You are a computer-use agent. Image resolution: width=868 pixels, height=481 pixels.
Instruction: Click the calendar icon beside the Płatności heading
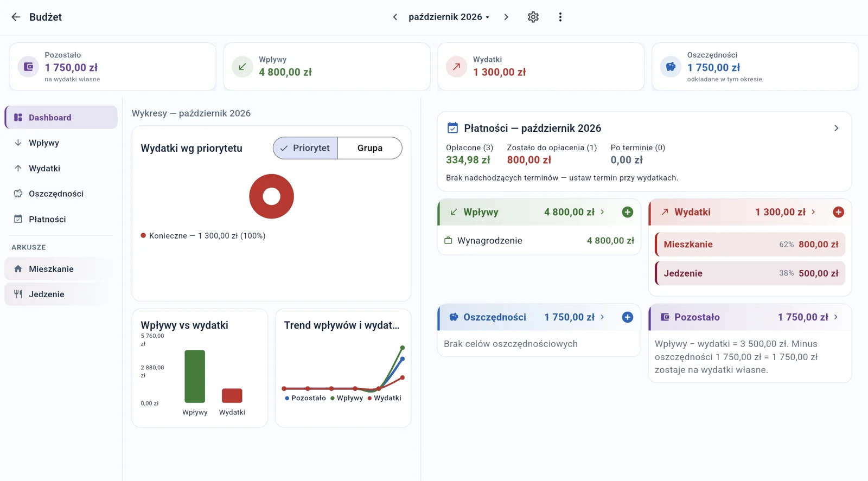(452, 128)
